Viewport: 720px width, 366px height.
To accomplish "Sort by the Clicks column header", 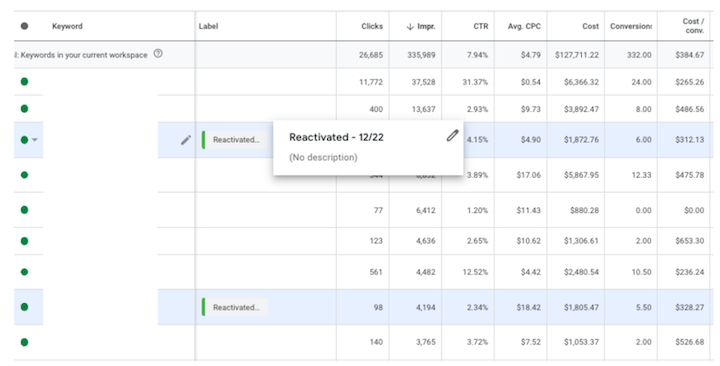I will (372, 26).
